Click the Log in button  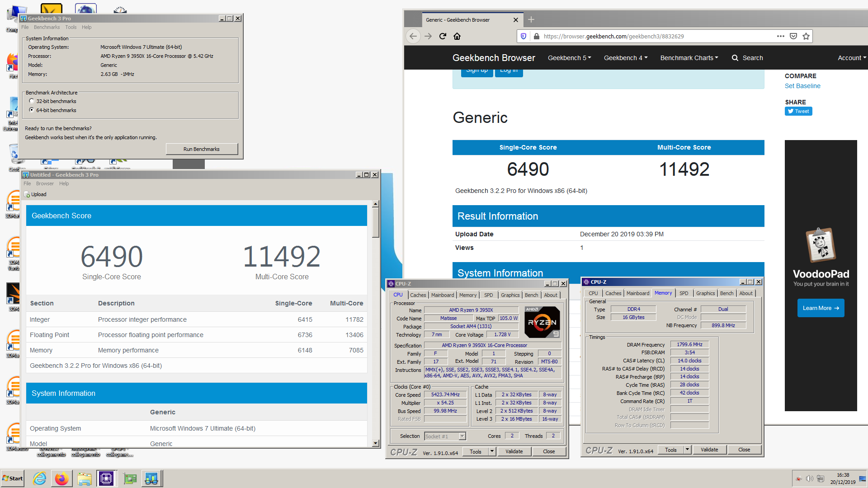click(x=509, y=72)
